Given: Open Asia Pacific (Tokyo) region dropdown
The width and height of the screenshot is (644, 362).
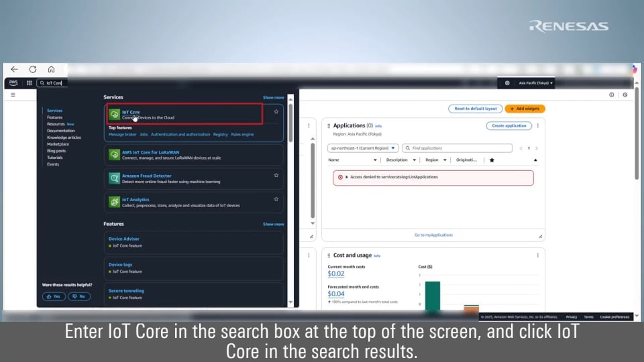Looking at the screenshot, I should coord(535,83).
